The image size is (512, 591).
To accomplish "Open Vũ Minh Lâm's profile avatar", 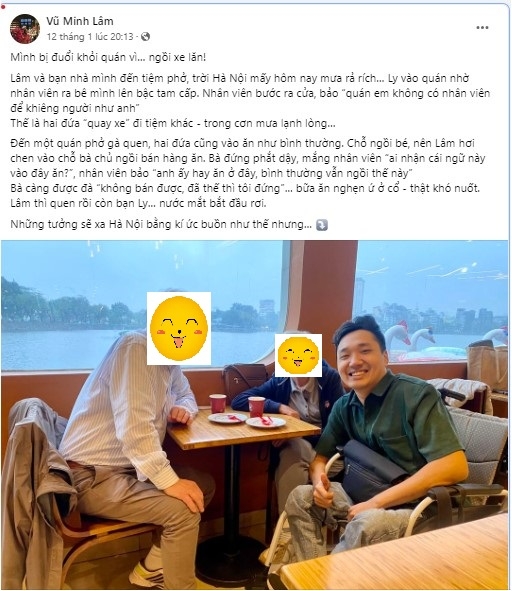I will 25,29.
